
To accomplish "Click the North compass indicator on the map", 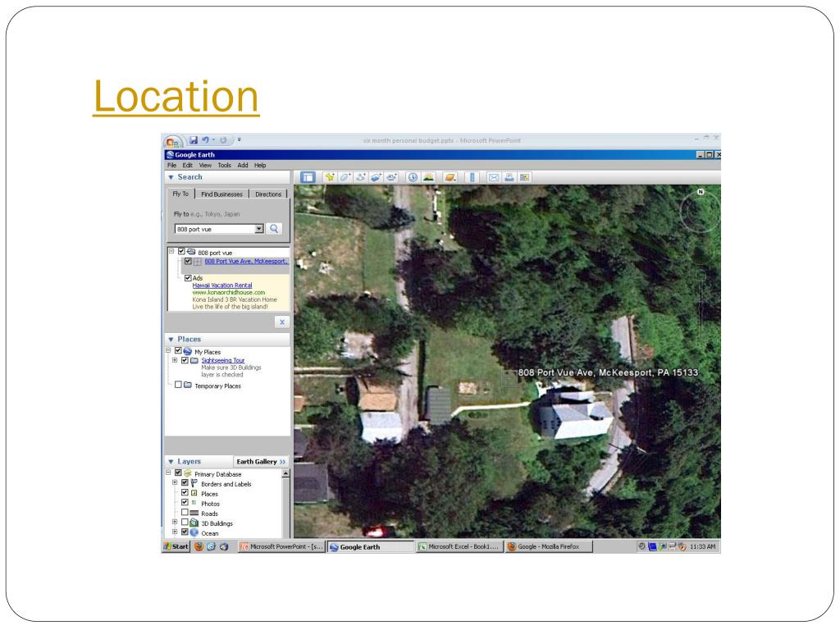I will (x=701, y=192).
